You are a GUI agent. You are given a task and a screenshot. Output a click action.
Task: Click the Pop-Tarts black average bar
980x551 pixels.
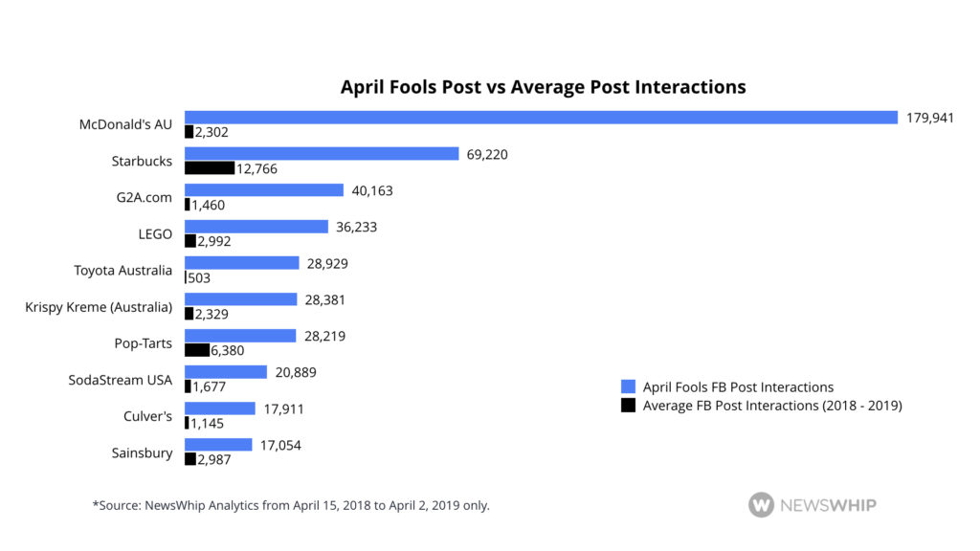click(197, 350)
